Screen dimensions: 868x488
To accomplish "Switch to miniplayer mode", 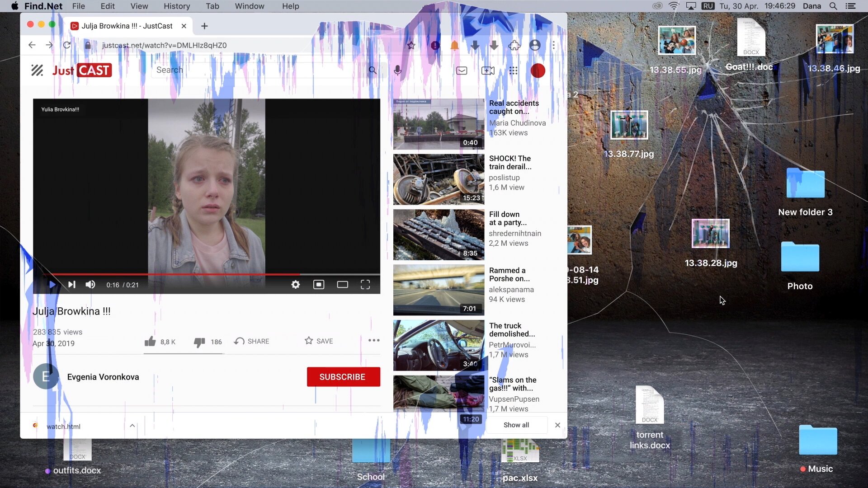I will click(x=319, y=285).
